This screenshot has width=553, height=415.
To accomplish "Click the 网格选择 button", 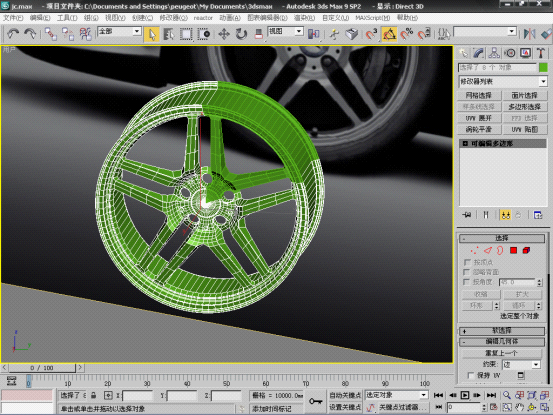I will click(x=478, y=95).
